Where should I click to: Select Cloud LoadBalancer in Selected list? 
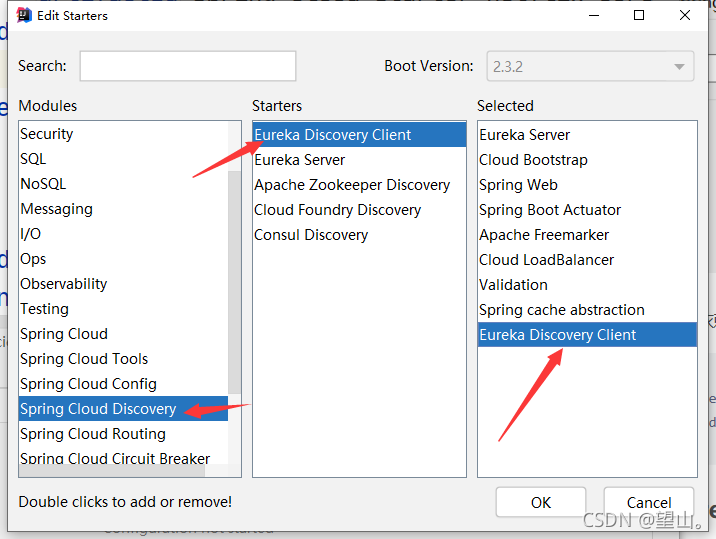(x=587, y=260)
